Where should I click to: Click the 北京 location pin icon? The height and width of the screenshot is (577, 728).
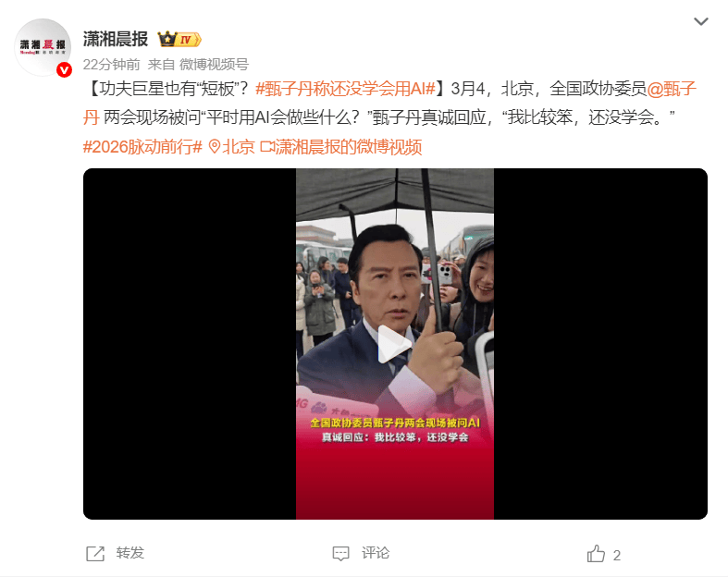click(x=214, y=147)
